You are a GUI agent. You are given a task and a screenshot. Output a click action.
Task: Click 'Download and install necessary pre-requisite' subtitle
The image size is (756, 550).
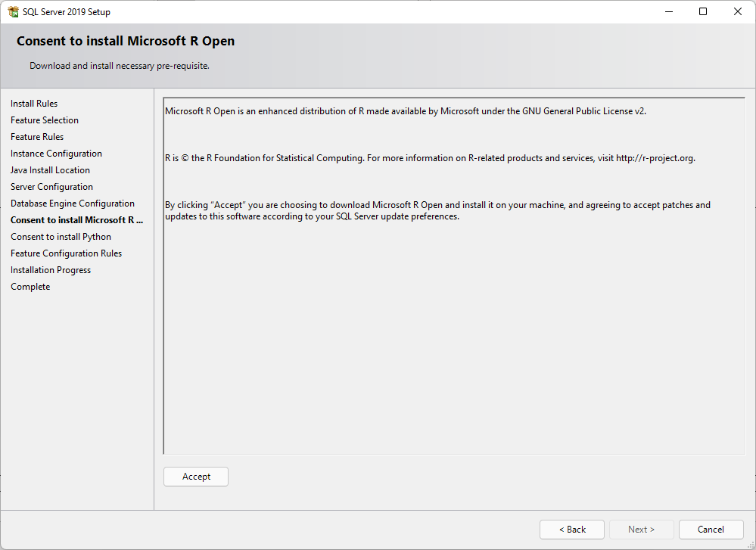tap(120, 66)
